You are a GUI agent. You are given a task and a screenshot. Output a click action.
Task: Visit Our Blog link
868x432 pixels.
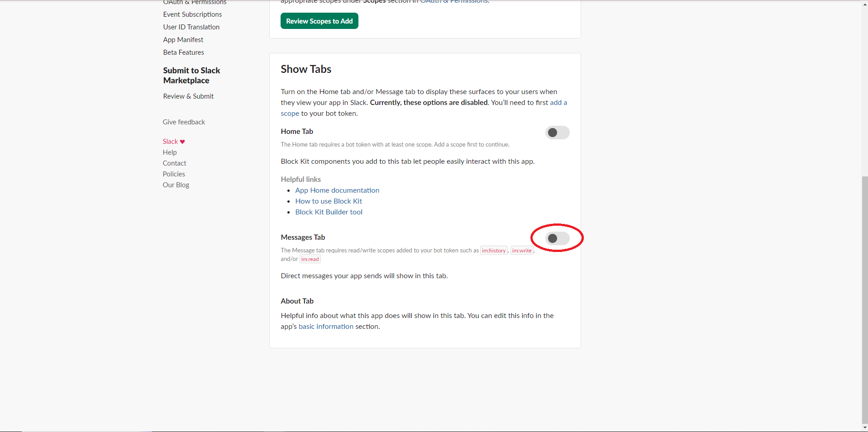176,185
